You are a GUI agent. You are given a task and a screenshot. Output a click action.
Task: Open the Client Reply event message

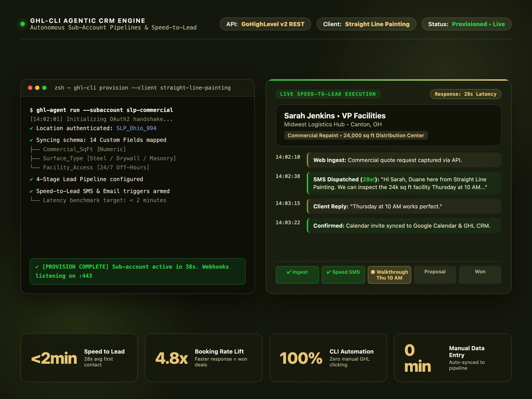[404, 206]
